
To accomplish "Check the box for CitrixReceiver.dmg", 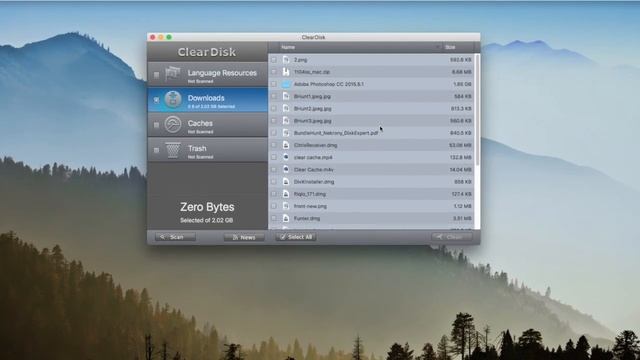I will coord(274,145).
